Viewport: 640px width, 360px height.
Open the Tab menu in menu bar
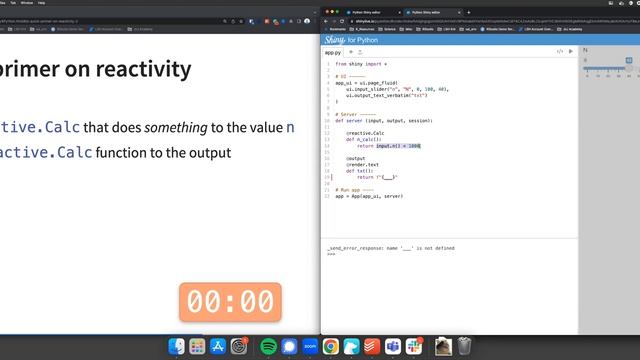click(13, 3)
